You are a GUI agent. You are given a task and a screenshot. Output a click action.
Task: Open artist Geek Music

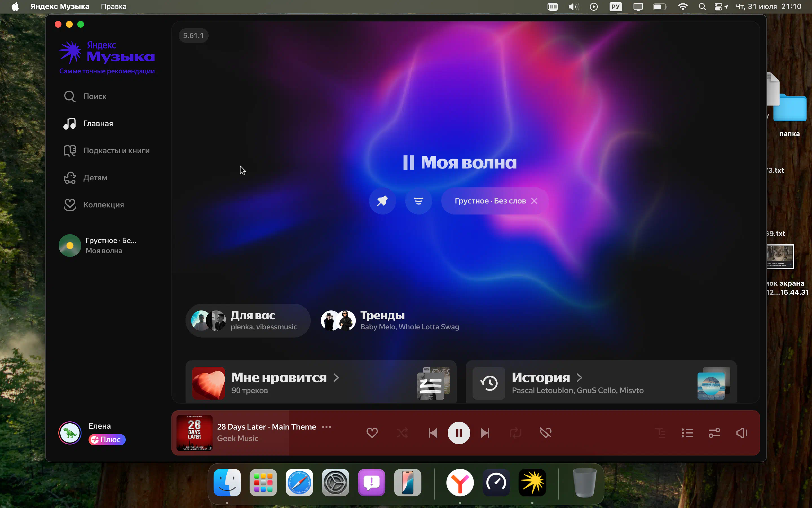238,438
